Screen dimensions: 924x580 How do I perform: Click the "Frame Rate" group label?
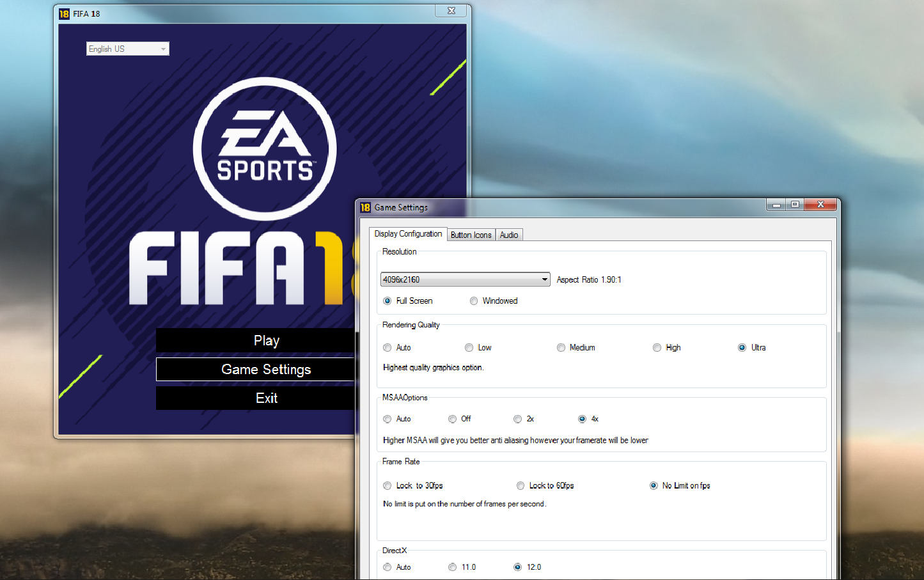401,462
